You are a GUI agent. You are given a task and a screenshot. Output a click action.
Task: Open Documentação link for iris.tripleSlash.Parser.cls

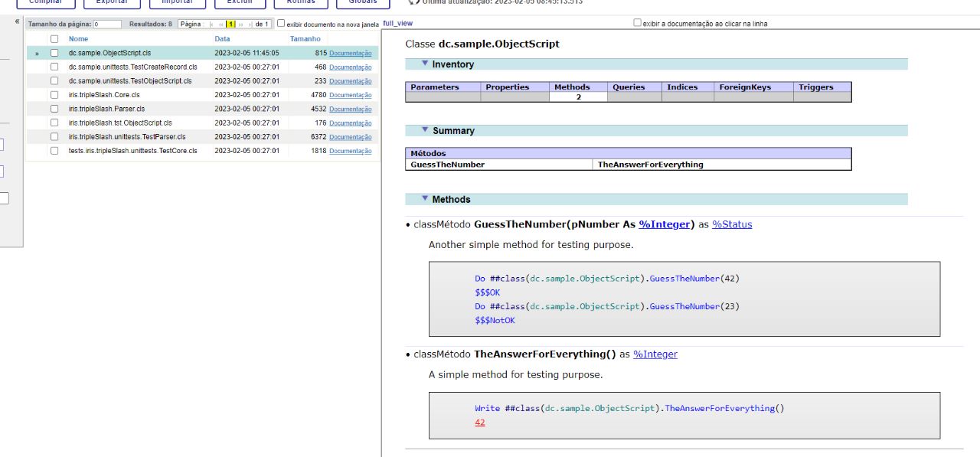pyautogui.click(x=350, y=109)
